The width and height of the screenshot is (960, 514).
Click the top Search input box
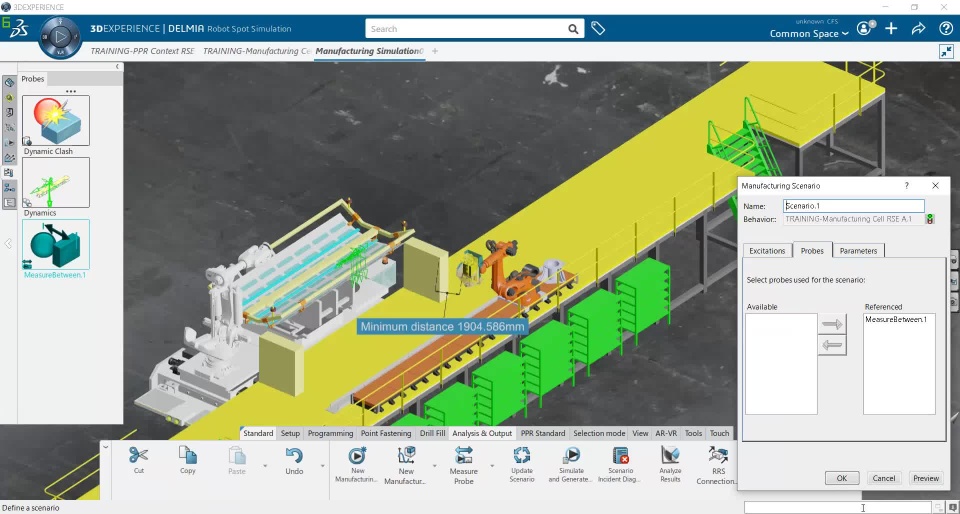(467, 29)
